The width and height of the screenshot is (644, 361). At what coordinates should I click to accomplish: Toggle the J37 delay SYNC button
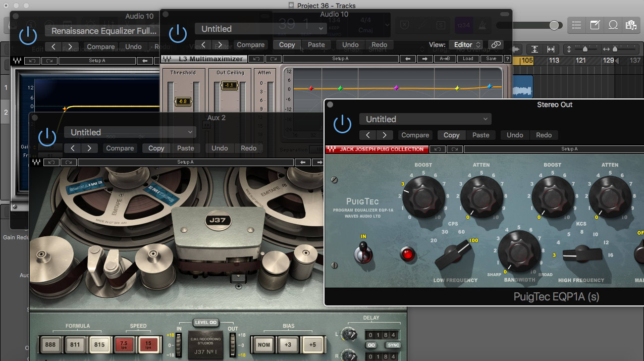pos(393,345)
